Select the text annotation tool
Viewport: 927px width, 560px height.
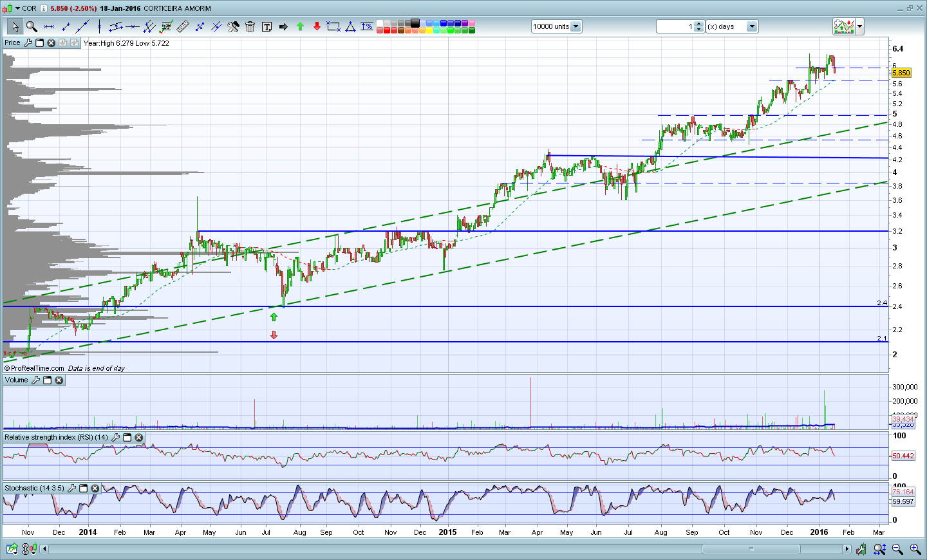click(x=267, y=26)
